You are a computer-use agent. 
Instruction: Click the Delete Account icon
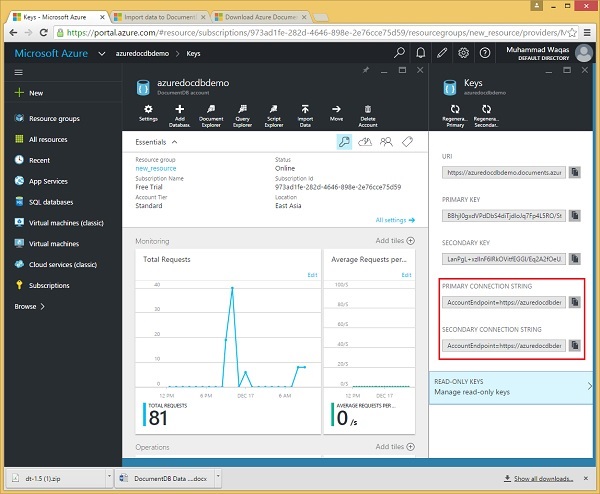coord(368,116)
